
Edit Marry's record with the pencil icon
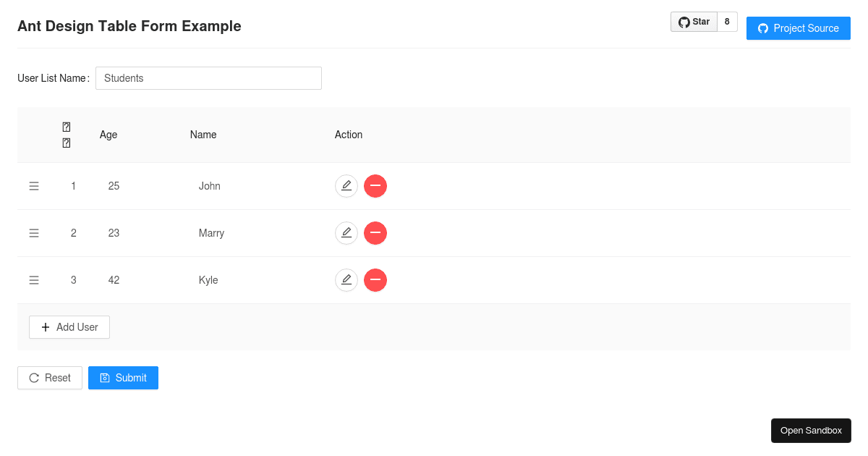[346, 232]
